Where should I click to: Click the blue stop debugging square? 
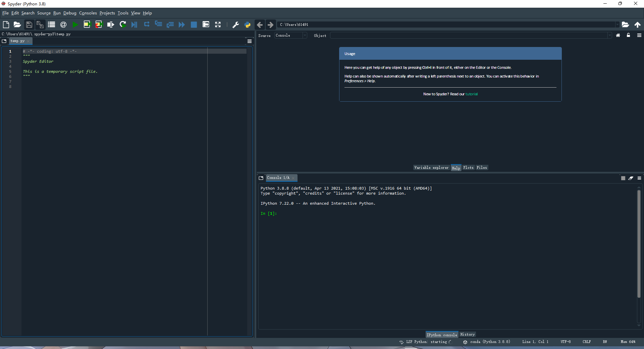(194, 24)
